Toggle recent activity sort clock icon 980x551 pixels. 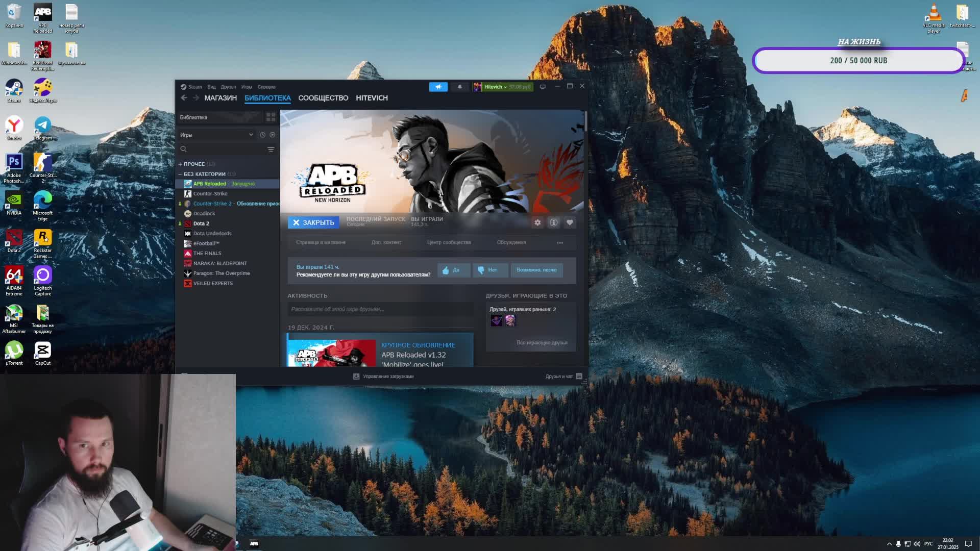262,135
